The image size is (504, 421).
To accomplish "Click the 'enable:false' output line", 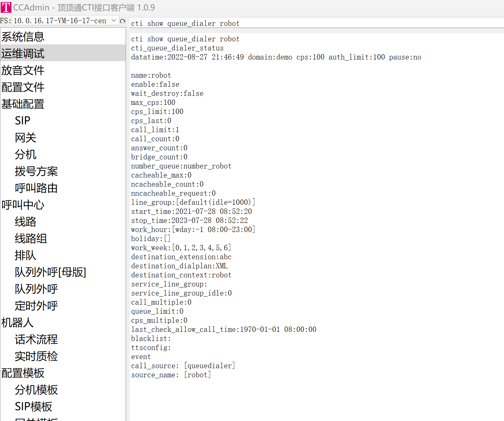I will (x=155, y=84).
